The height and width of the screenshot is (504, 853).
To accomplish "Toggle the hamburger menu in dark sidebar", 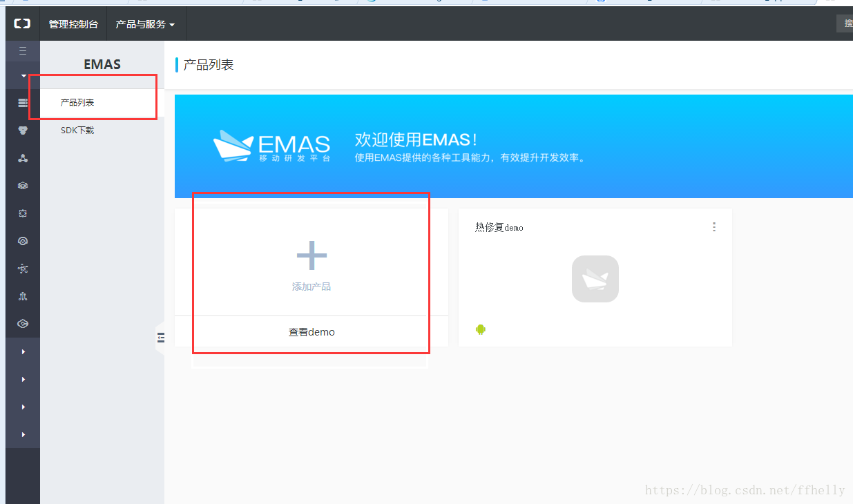I will tap(23, 50).
